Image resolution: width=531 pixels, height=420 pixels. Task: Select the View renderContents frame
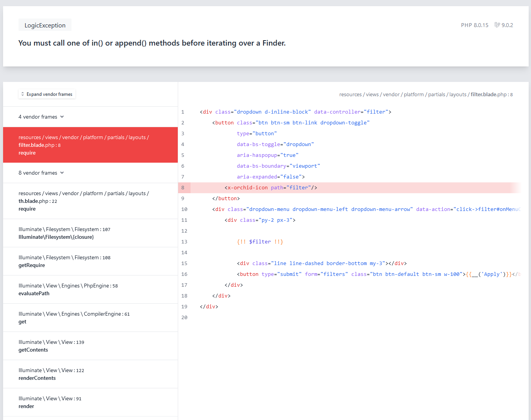90,374
